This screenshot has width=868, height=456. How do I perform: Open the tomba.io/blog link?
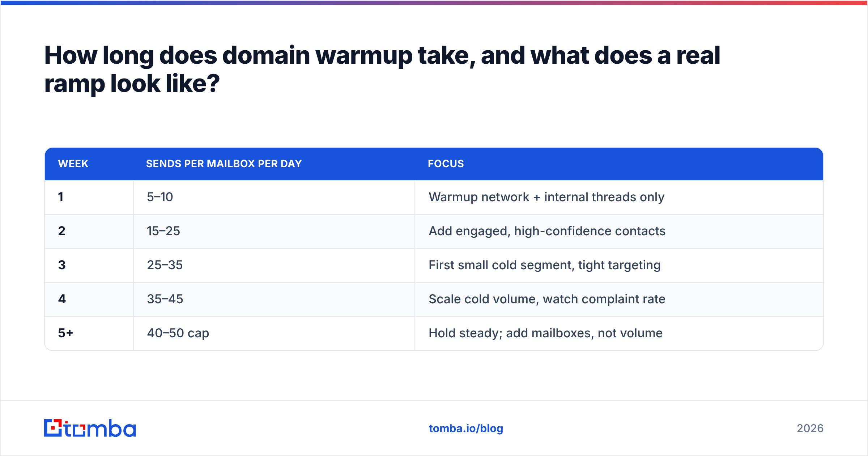pyautogui.click(x=466, y=428)
